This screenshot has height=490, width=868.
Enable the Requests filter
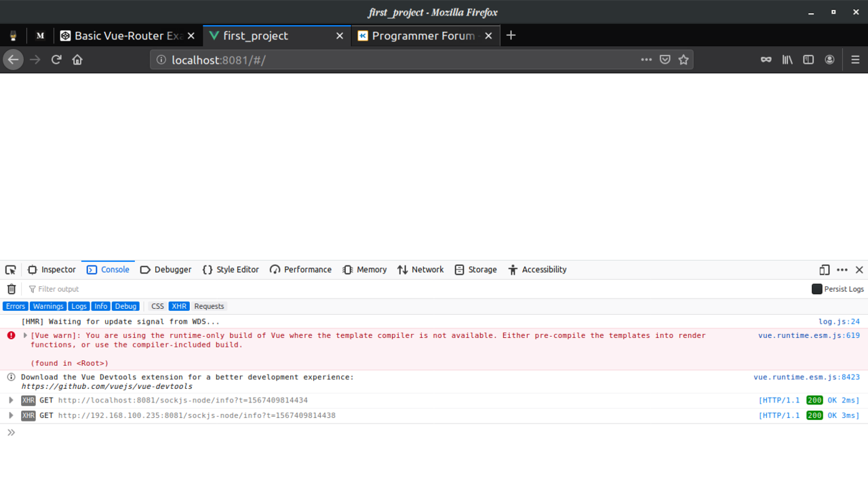[x=209, y=306]
